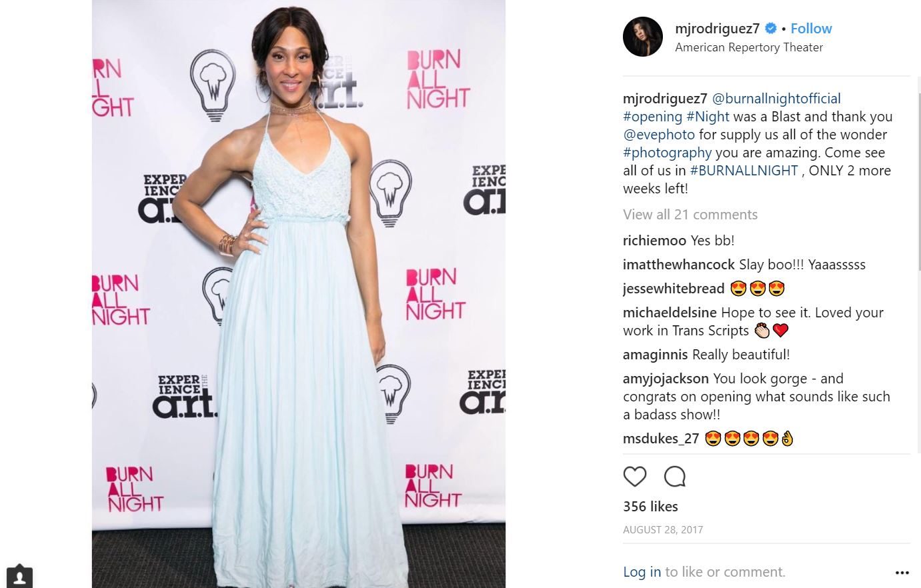Viewport: 921px width, 588px height.
Task: Expand View all 21 comments
Action: [x=690, y=215]
